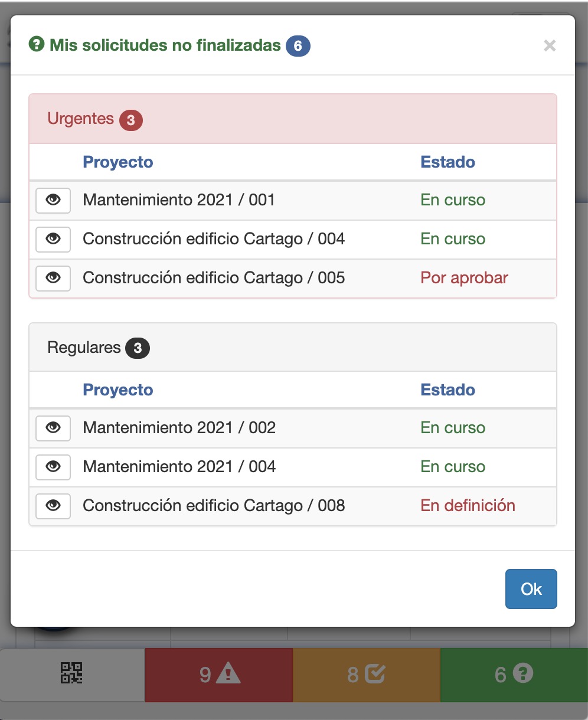Viewport: 588px width, 720px height.
Task: Click the Urgentes panel header
Action: 292,119
